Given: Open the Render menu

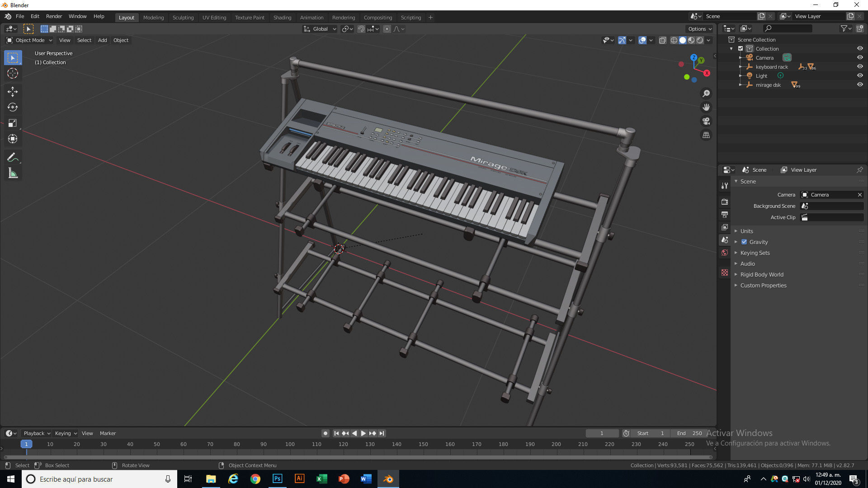Looking at the screenshot, I should point(54,16).
